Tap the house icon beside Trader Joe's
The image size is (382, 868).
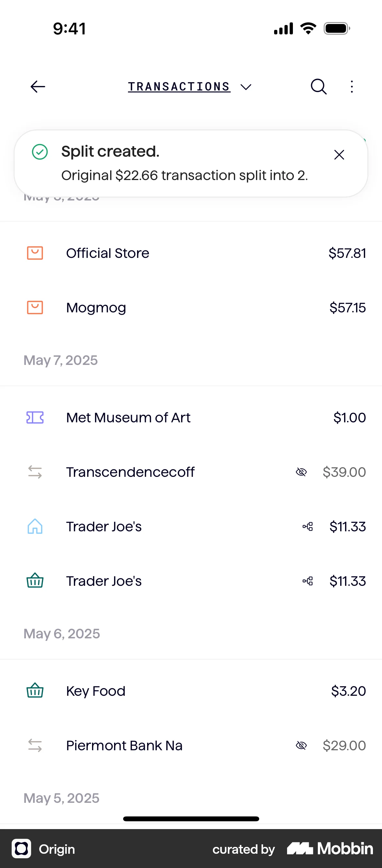point(35,526)
